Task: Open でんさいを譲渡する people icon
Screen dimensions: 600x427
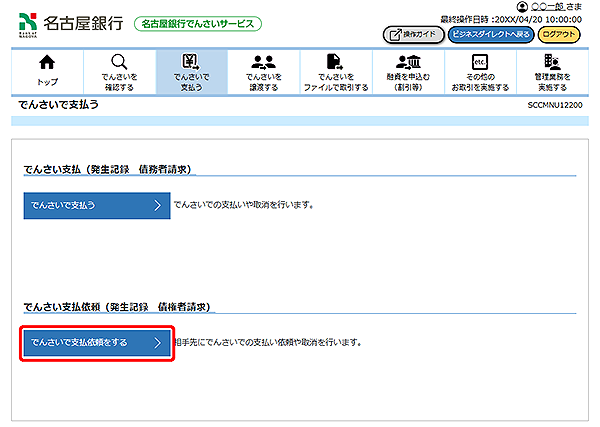Action: click(263, 62)
